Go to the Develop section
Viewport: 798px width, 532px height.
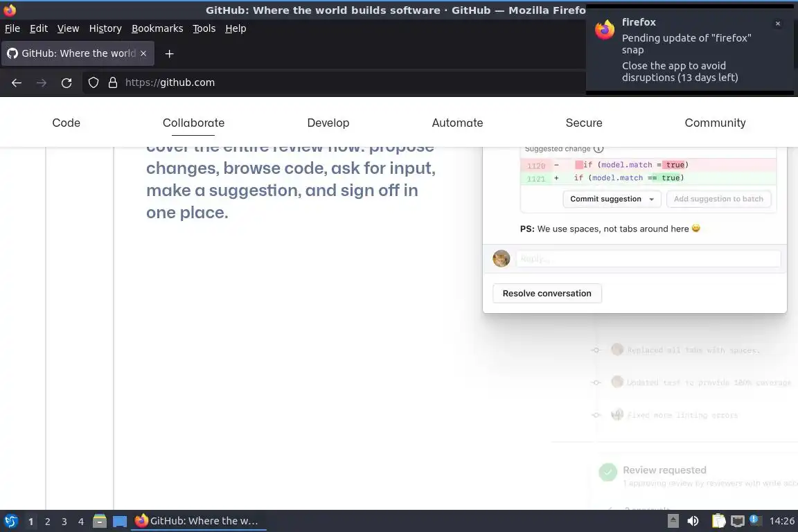(328, 123)
